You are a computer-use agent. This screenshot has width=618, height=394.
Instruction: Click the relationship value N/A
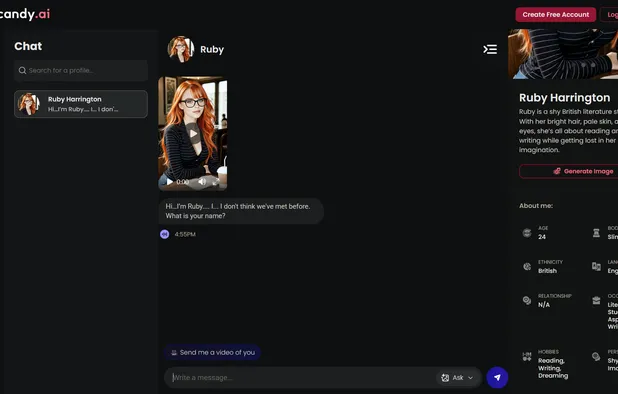(x=544, y=305)
